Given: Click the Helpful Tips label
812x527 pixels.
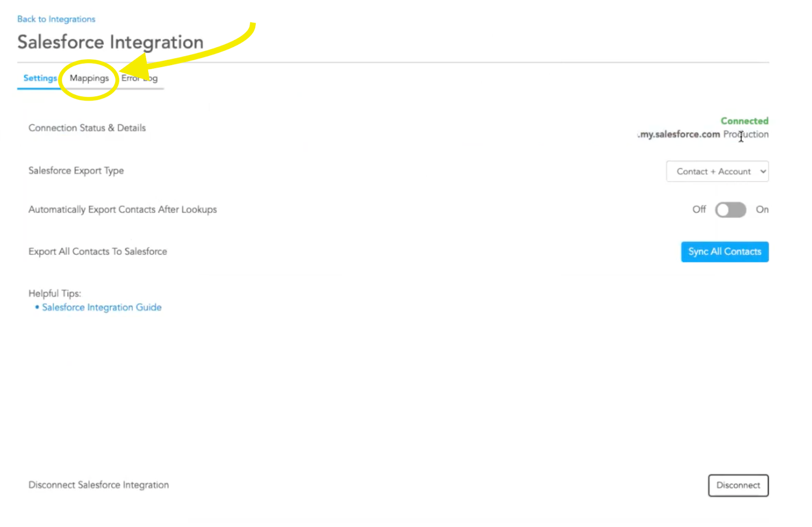Looking at the screenshot, I should tap(55, 293).
